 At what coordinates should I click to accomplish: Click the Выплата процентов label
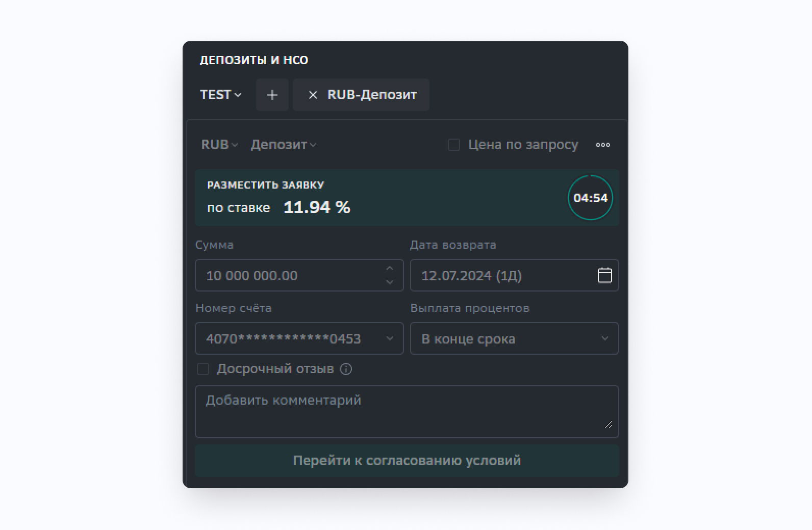(x=470, y=308)
